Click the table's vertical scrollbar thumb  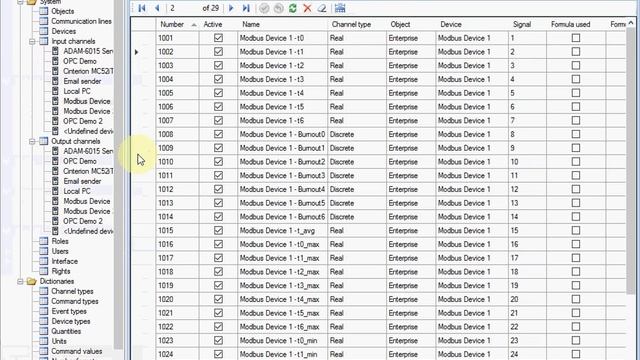click(x=631, y=161)
